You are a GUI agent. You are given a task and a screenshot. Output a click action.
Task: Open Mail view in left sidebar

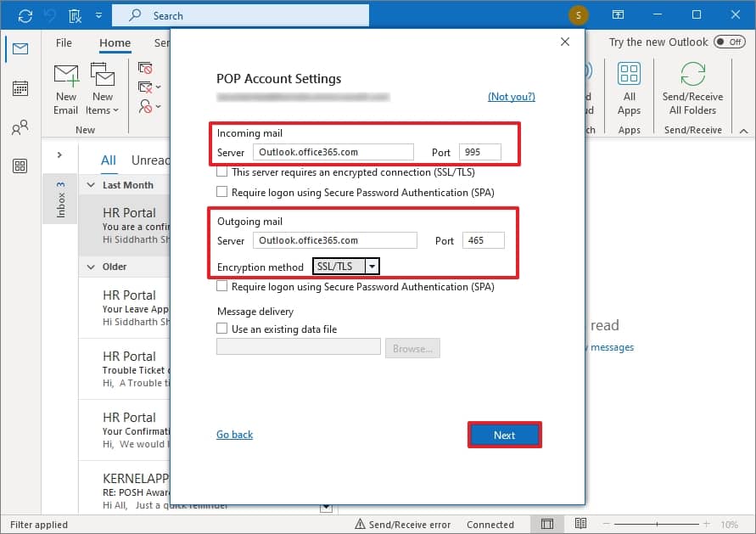pyautogui.click(x=20, y=48)
